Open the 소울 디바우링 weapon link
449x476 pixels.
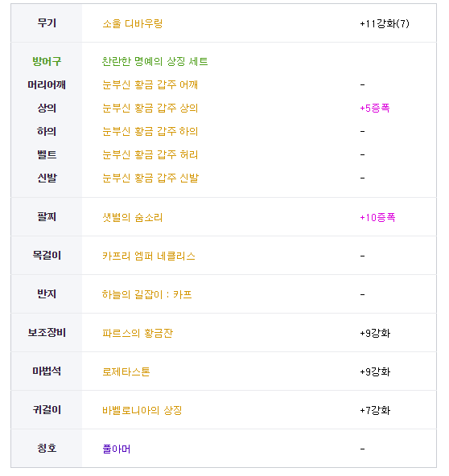point(133,23)
